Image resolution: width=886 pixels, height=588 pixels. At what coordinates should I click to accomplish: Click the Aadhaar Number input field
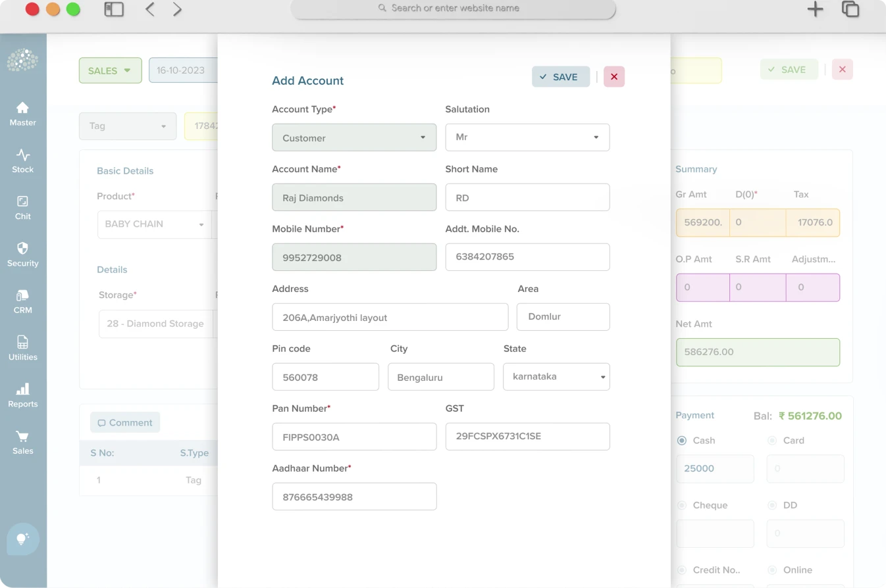pos(354,496)
